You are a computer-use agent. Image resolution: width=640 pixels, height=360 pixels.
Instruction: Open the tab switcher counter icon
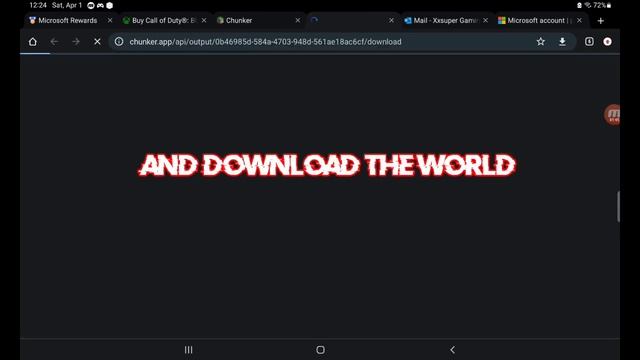(x=589, y=41)
